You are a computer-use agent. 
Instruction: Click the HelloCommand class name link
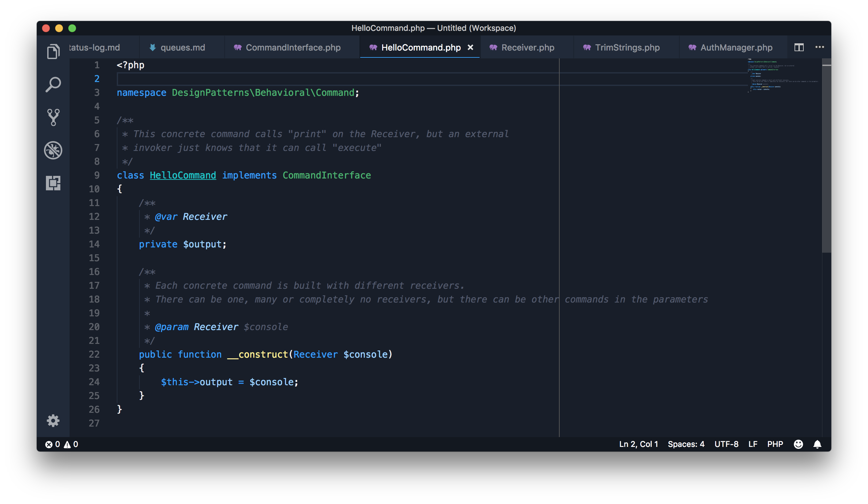[183, 175]
